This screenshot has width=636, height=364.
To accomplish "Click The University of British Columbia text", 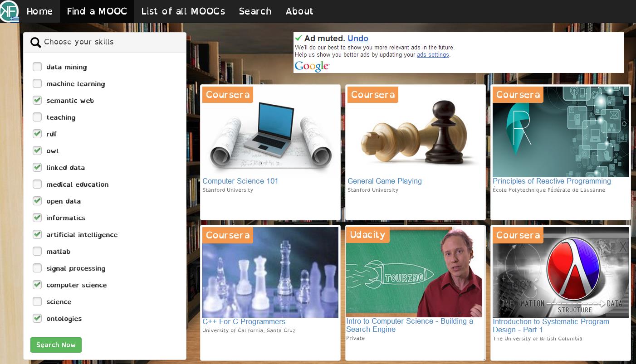I will (538, 339).
